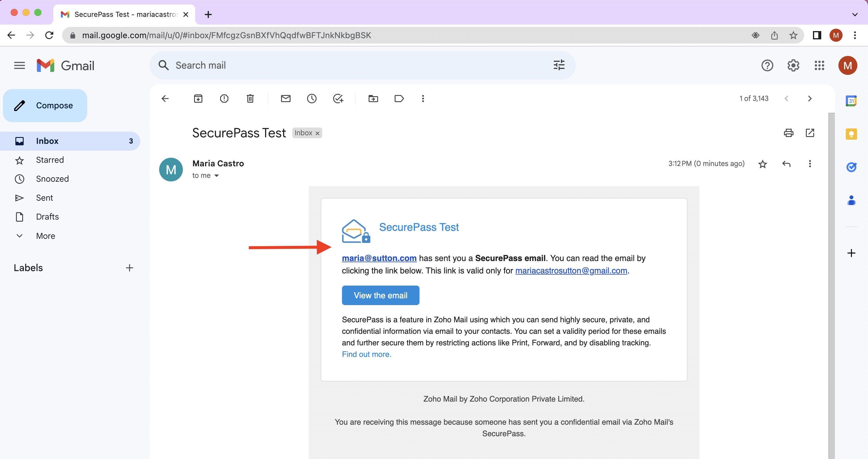Image resolution: width=868 pixels, height=459 pixels.
Task: Click the Maria Castro sender name
Action: pyautogui.click(x=218, y=163)
